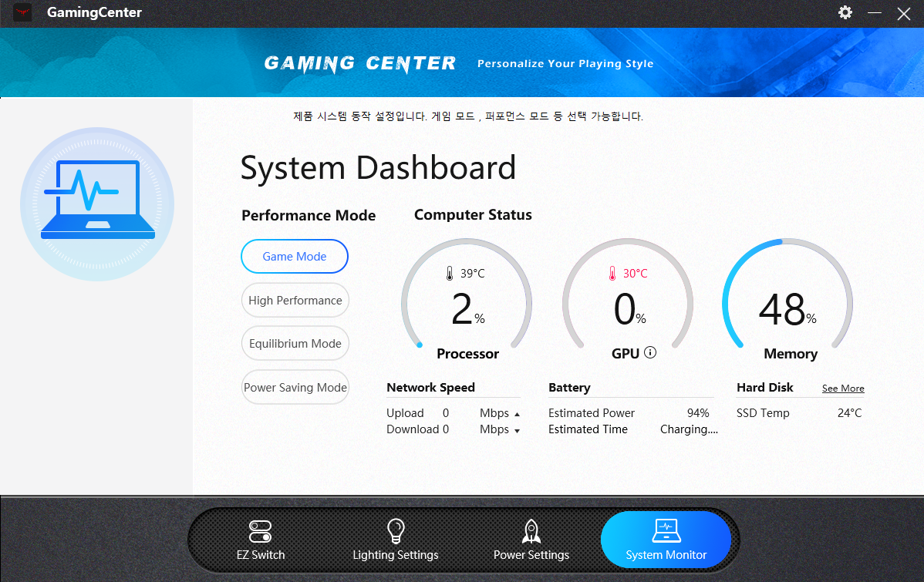Switch to the EZ Switch tab
This screenshot has height=582, width=924.
[x=261, y=540]
